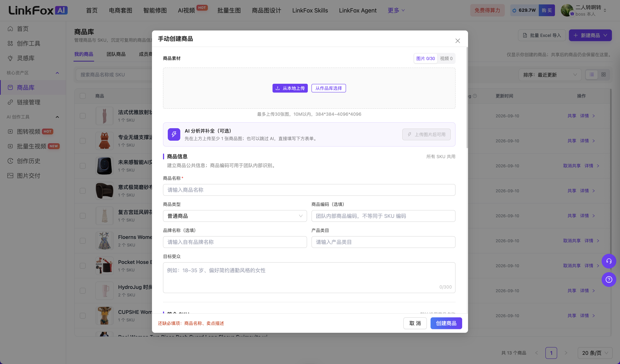
Task: Check the 法式优雅 product row checkbox
Action: click(83, 116)
